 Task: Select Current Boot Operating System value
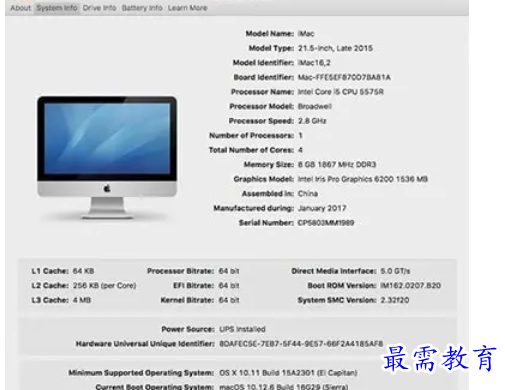284,387
